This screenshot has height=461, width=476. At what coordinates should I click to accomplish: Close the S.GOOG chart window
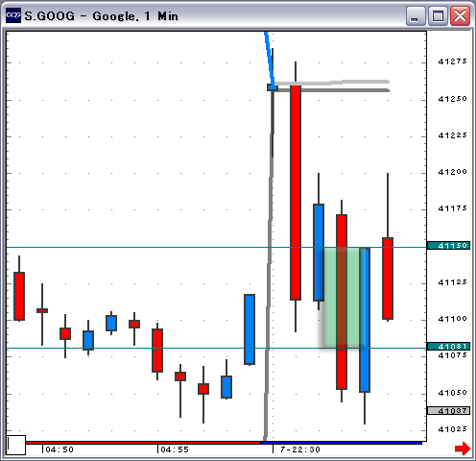[460, 16]
